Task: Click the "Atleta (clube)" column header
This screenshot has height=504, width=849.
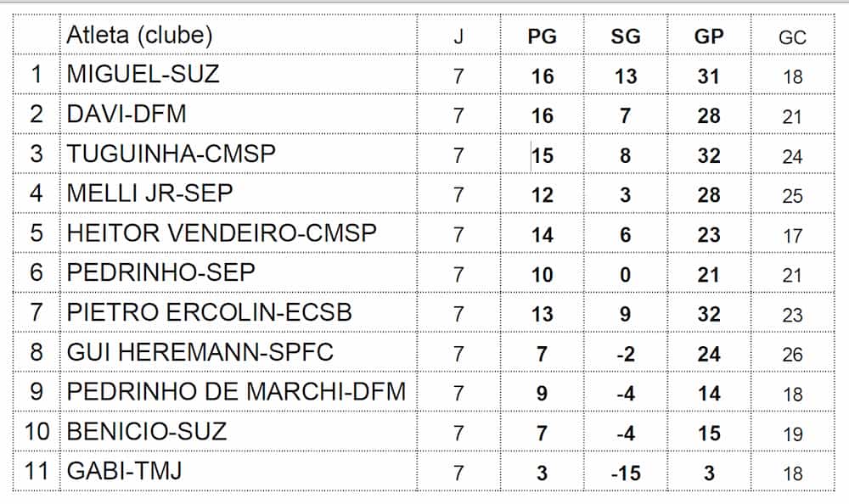Action: [140, 36]
